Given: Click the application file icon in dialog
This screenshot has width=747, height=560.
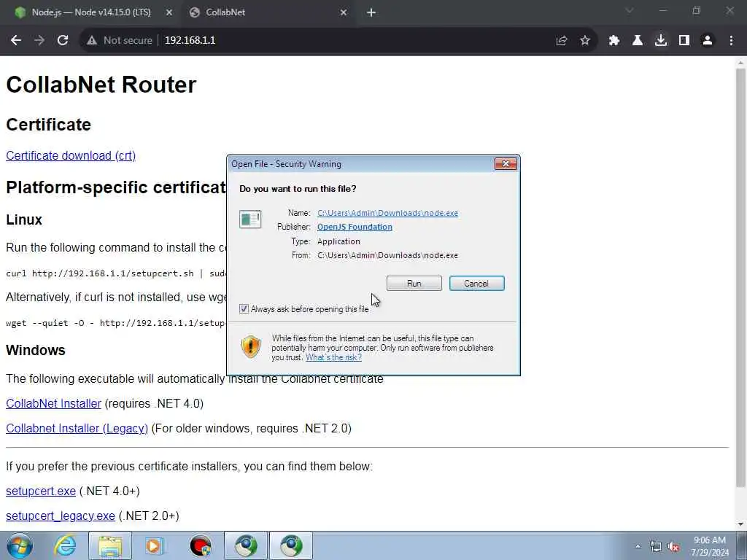Looking at the screenshot, I should point(250,219).
